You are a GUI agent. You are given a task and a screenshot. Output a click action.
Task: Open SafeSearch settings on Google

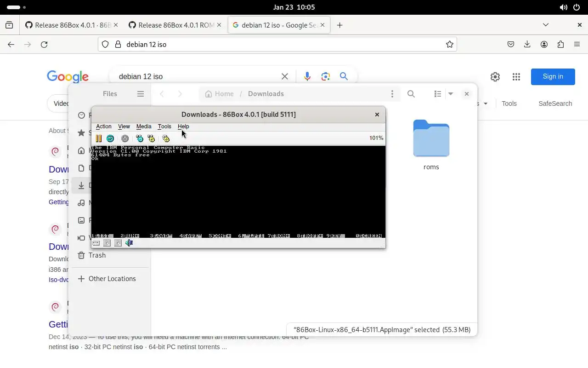(555, 103)
